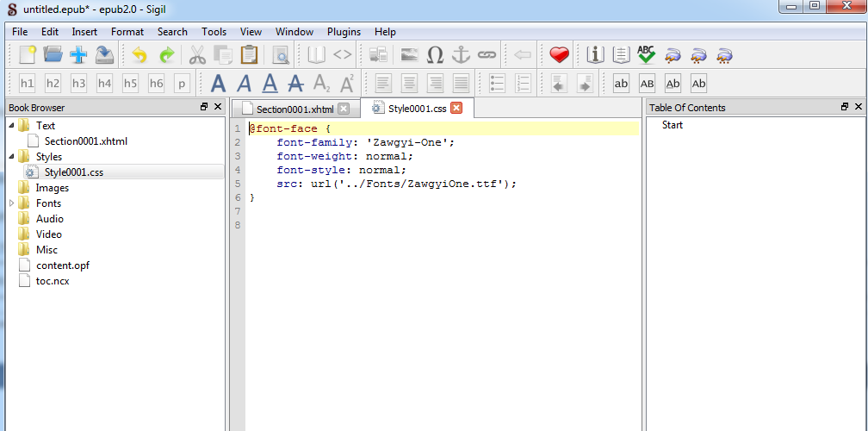The height and width of the screenshot is (431, 868).
Task: Click the Paste clipboard icon
Action: [x=249, y=55]
